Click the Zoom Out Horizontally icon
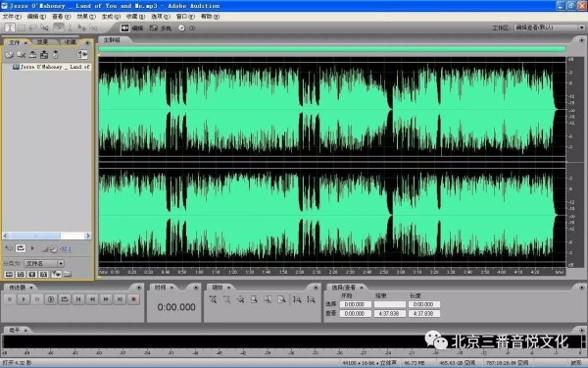The width and height of the screenshot is (588, 368). (x=227, y=299)
